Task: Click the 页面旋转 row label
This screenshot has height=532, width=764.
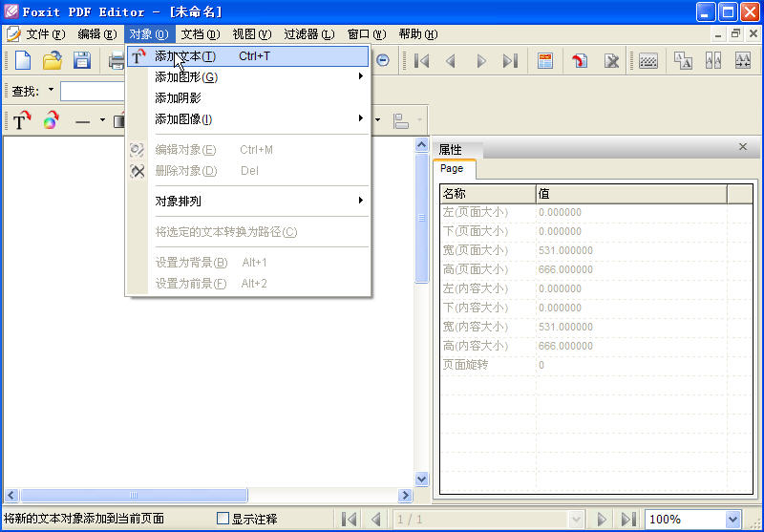Action: coord(465,365)
